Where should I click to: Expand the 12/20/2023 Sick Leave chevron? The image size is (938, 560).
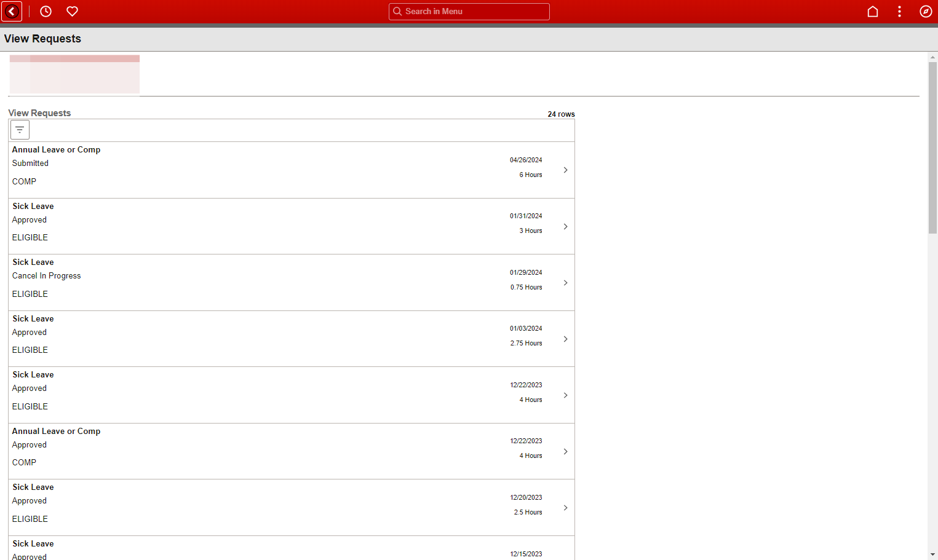[565, 508]
